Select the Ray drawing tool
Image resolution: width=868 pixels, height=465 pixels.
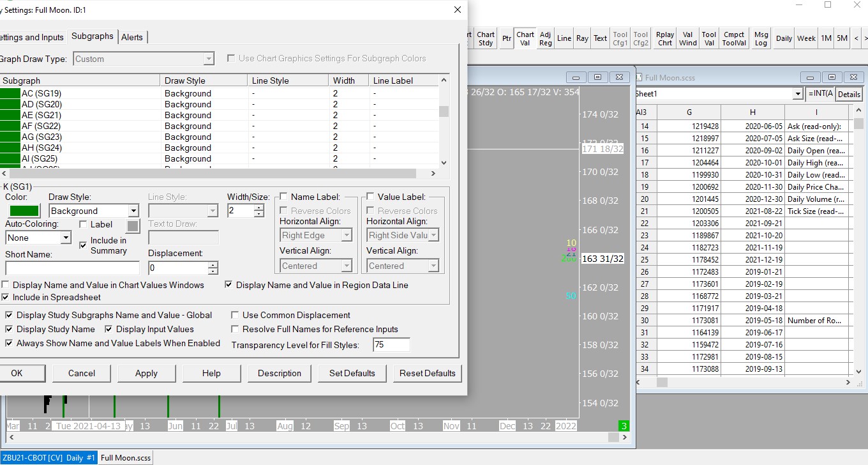coord(582,39)
